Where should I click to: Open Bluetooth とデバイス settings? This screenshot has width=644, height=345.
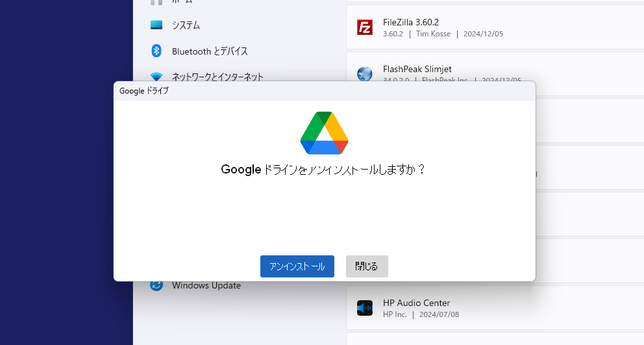click(x=210, y=51)
